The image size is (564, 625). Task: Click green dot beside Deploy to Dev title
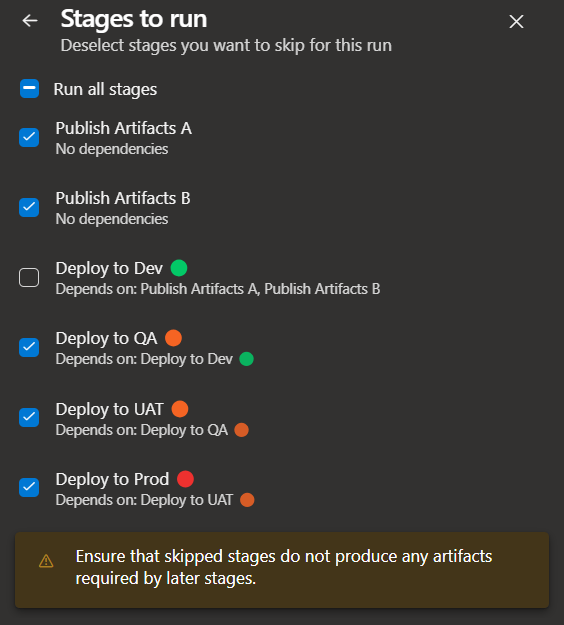coord(179,268)
